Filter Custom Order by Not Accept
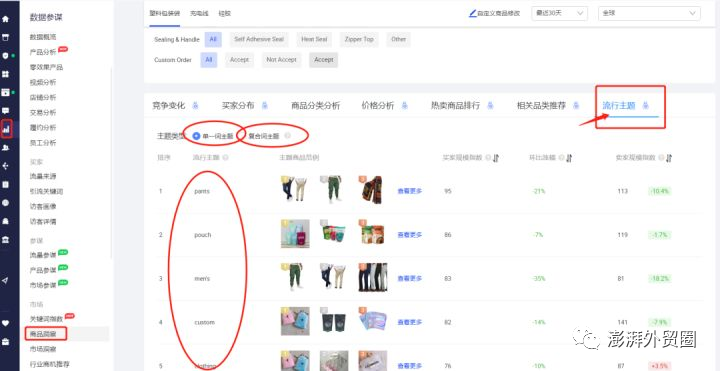 281,60
